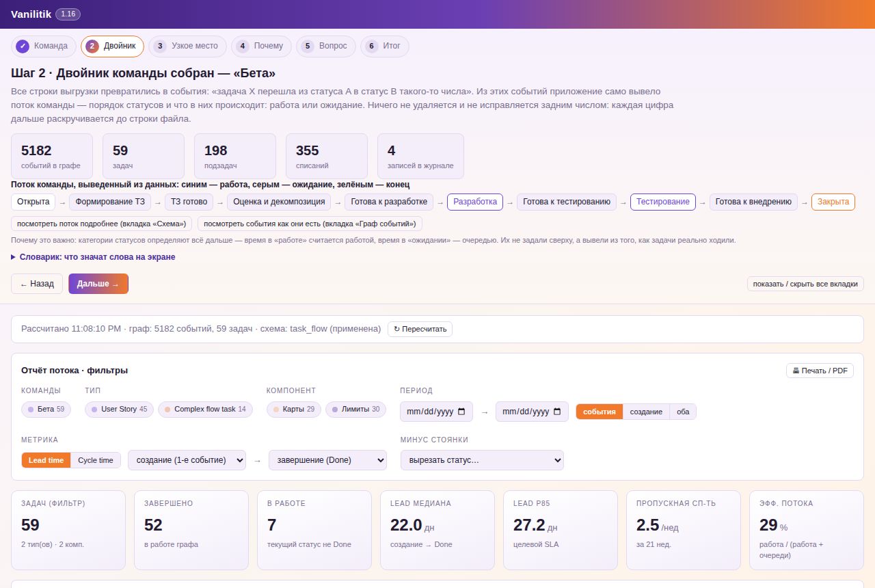
Task: Select the оба period mode
Action: (x=683, y=412)
